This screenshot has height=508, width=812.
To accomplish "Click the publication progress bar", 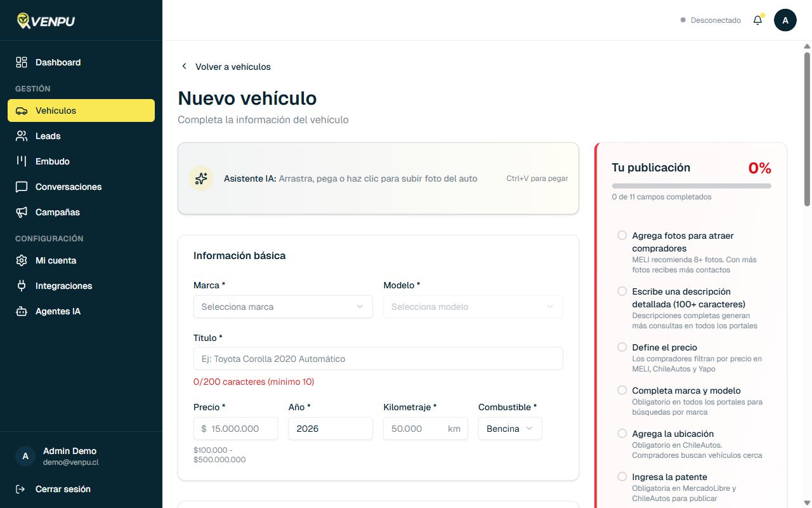I will (x=691, y=185).
